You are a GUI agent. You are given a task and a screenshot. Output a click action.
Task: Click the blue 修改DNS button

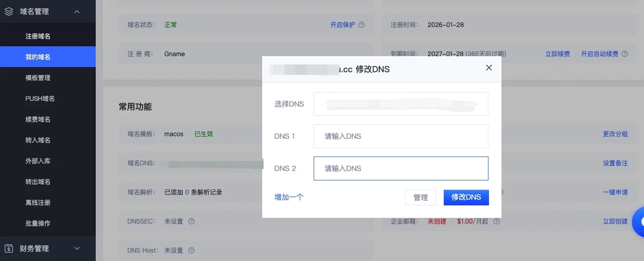[466, 198]
